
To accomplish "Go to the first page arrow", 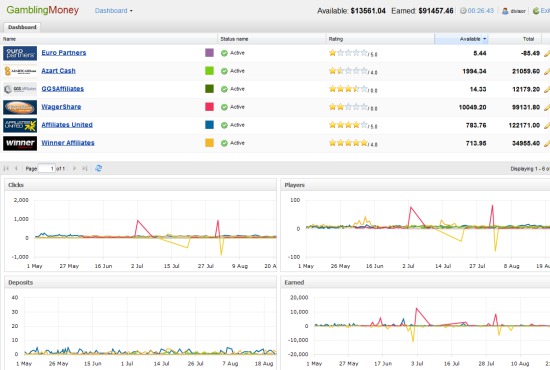I will [x=6, y=168].
